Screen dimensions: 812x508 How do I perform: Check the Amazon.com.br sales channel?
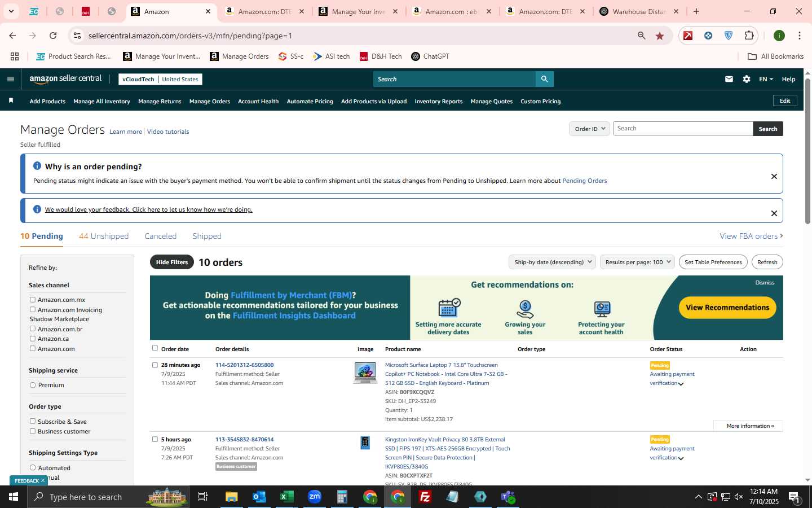point(33,329)
